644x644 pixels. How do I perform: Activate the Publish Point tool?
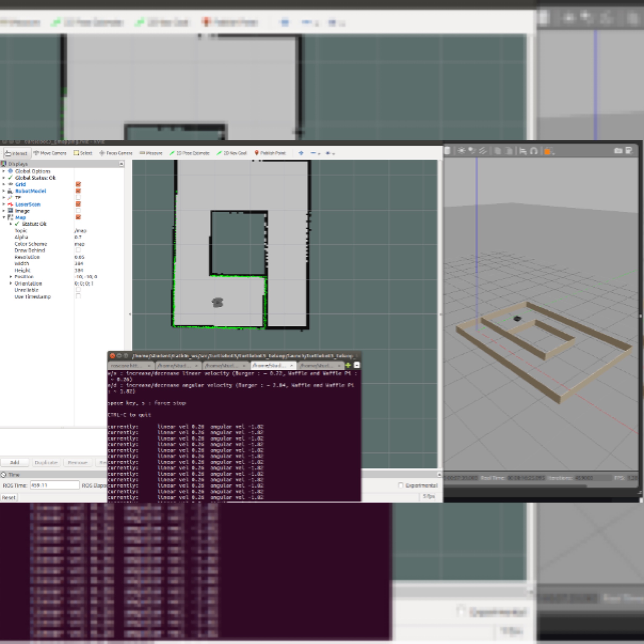270,153
